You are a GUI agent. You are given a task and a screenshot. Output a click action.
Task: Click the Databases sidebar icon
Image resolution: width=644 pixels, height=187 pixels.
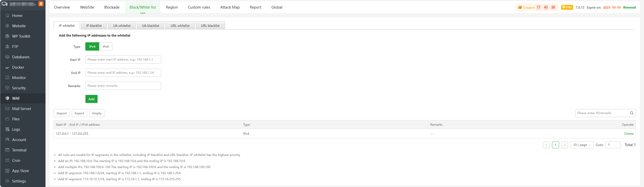pos(7,57)
